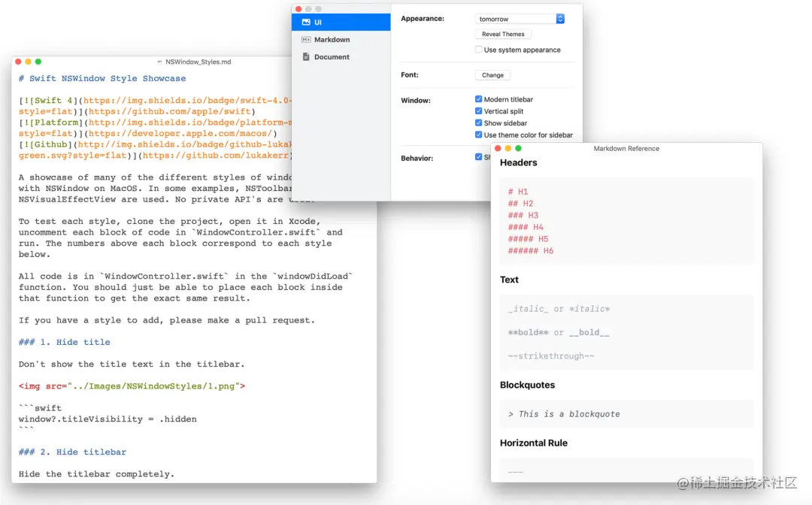Close the NSWindow_Styles.md editor window

pyautogui.click(x=18, y=62)
